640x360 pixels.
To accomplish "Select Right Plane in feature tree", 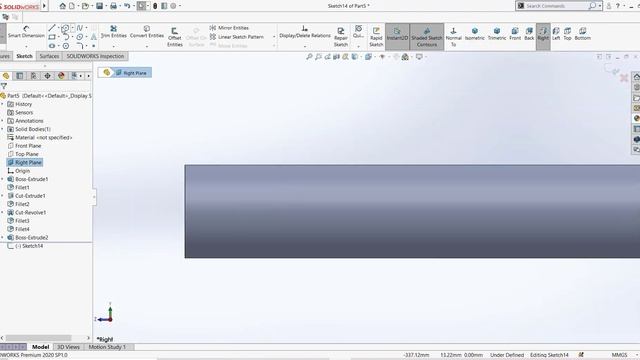I will tap(25, 162).
